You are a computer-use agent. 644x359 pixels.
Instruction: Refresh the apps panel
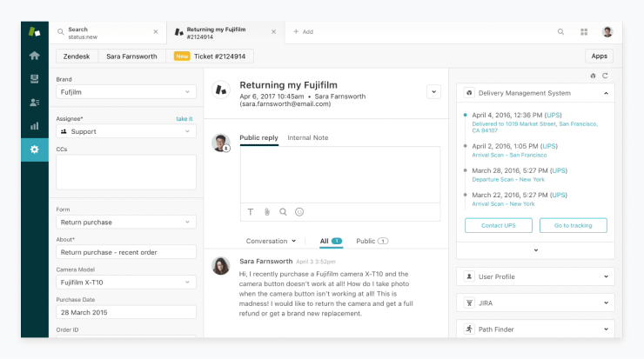click(605, 76)
